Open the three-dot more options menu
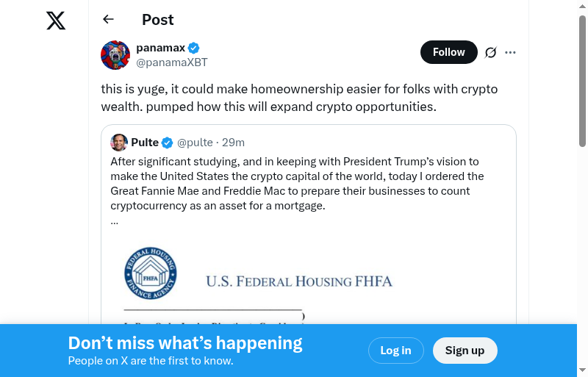 (511, 52)
